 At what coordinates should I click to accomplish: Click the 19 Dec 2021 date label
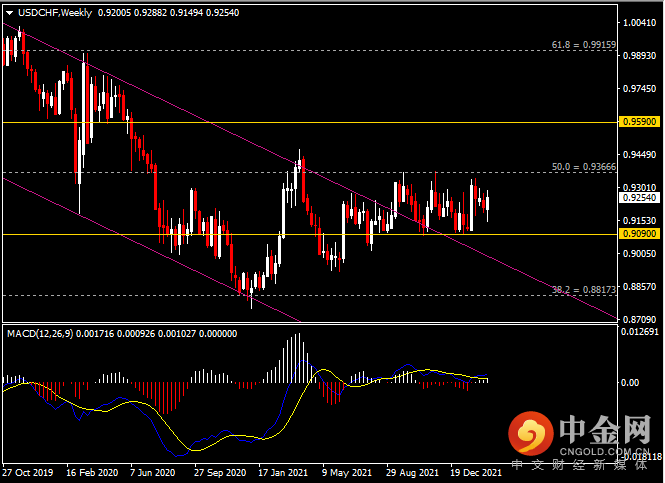[x=475, y=472]
